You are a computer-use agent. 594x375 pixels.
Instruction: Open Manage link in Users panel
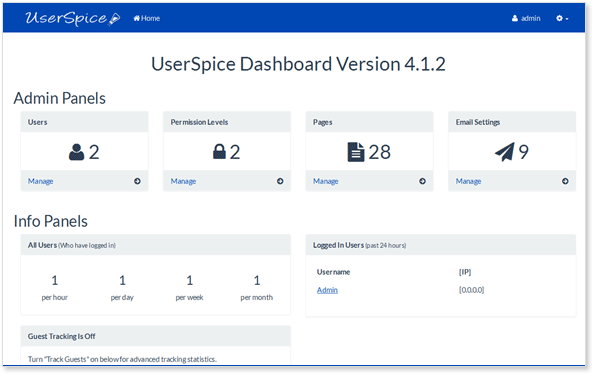coord(41,181)
